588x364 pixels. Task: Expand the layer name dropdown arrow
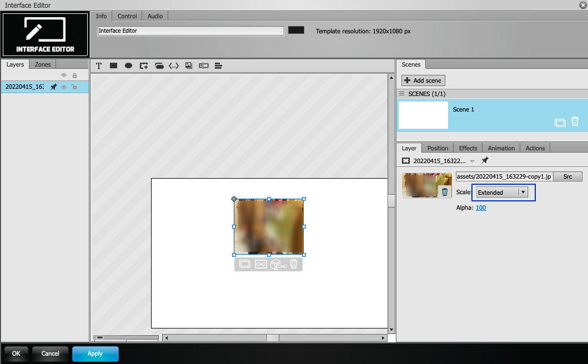[x=472, y=161]
